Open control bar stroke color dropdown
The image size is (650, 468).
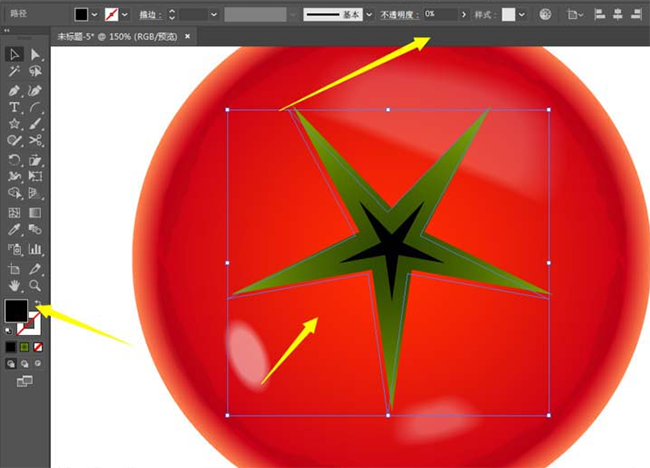point(124,15)
